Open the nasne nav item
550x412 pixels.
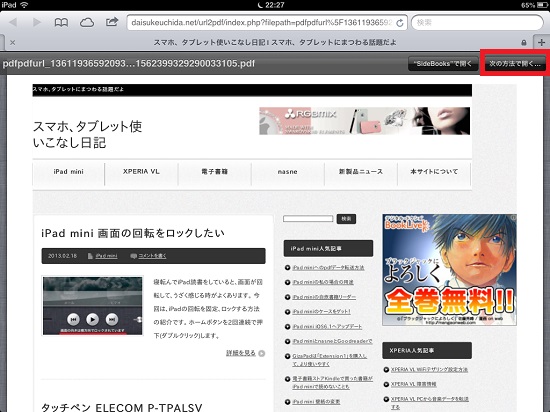pos(288,172)
